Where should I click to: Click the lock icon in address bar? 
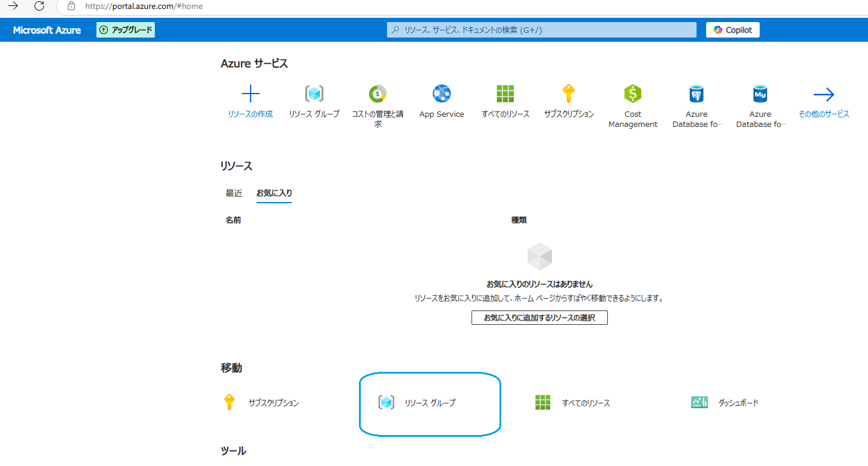[71, 6]
